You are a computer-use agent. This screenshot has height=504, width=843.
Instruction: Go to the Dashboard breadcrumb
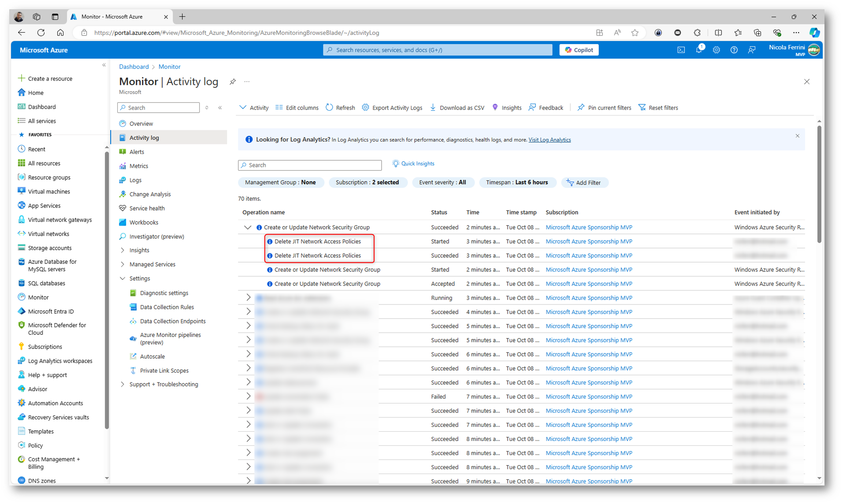click(134, 67)
